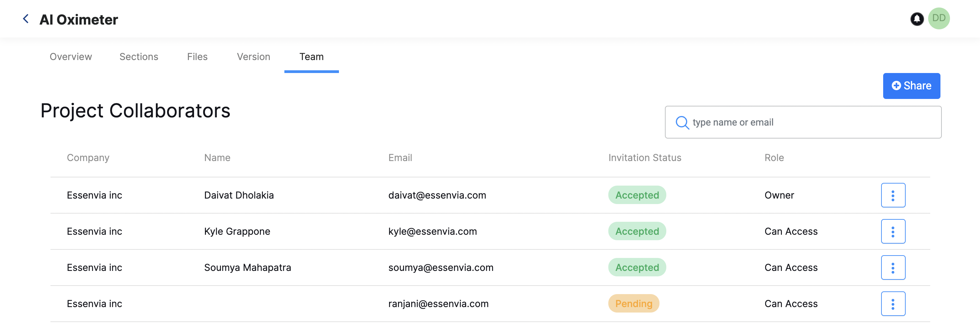980x333 pixels.
Task: Click Essenvia inc in Kyle Grappone's row
Action: pyautogui.click(x=94, y=231)
